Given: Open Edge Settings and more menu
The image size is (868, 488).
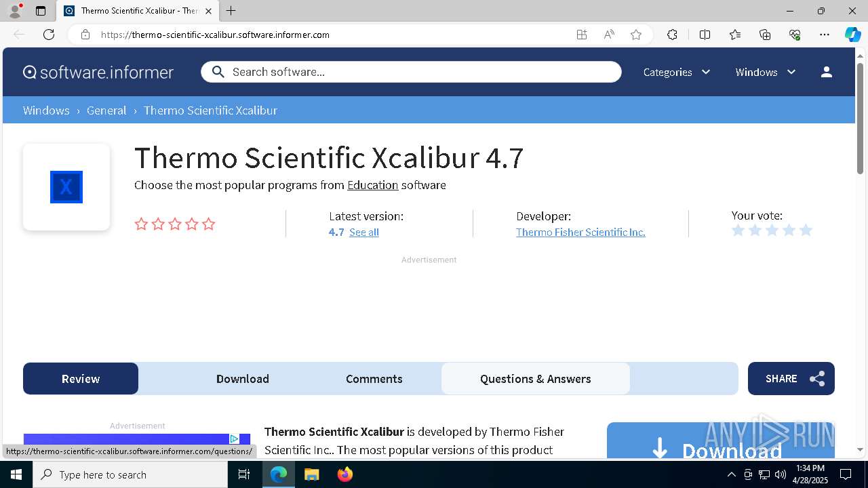Looking at the screenshot, I should tap(825, 35).
